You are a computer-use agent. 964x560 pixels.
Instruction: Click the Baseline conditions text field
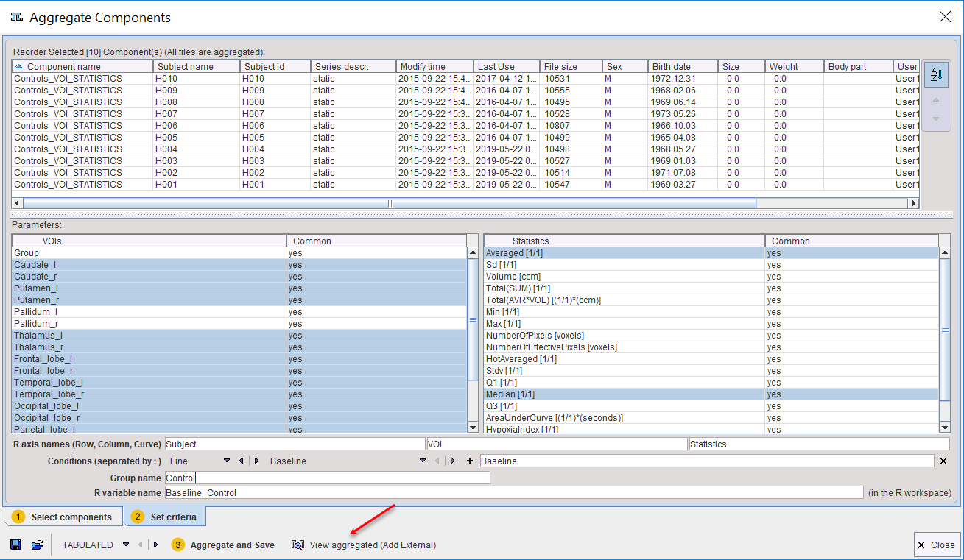(x=708, y=461)
